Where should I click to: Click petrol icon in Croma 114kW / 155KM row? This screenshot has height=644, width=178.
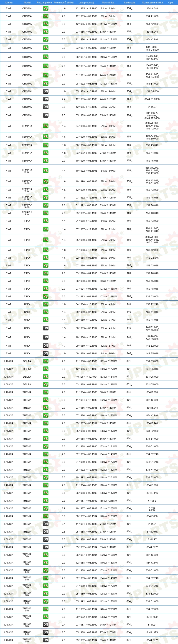tap(46, 24)
